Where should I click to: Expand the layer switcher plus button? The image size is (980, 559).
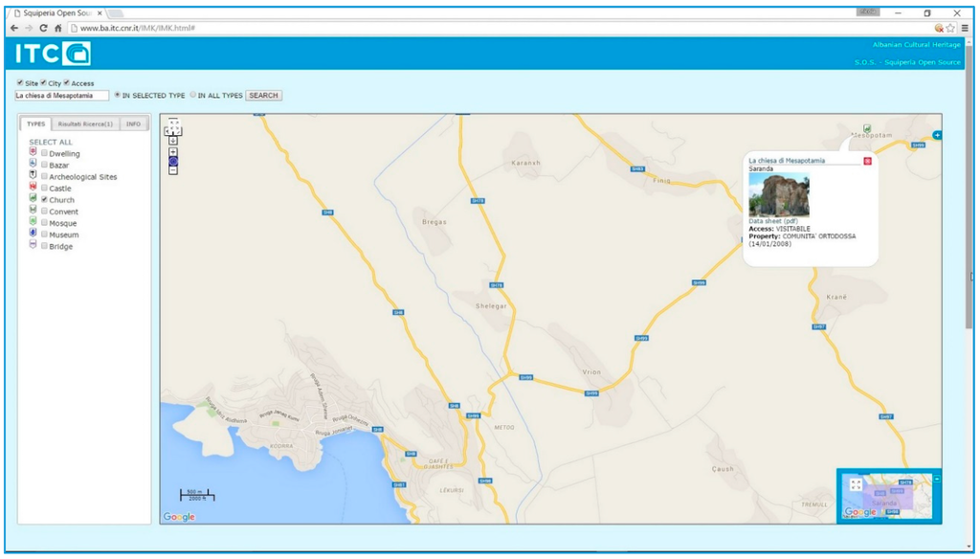tap(937, 135)
